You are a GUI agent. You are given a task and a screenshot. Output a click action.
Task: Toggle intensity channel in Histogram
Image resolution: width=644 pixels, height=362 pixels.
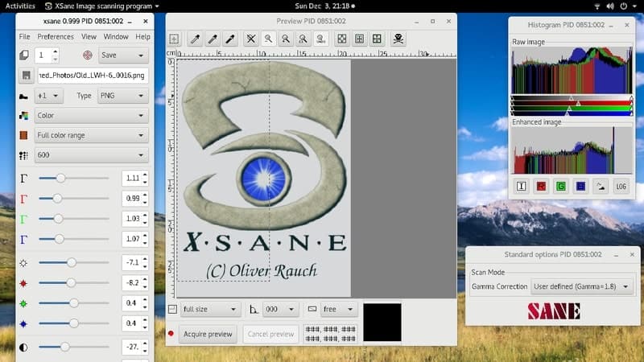tap(521, 187)
